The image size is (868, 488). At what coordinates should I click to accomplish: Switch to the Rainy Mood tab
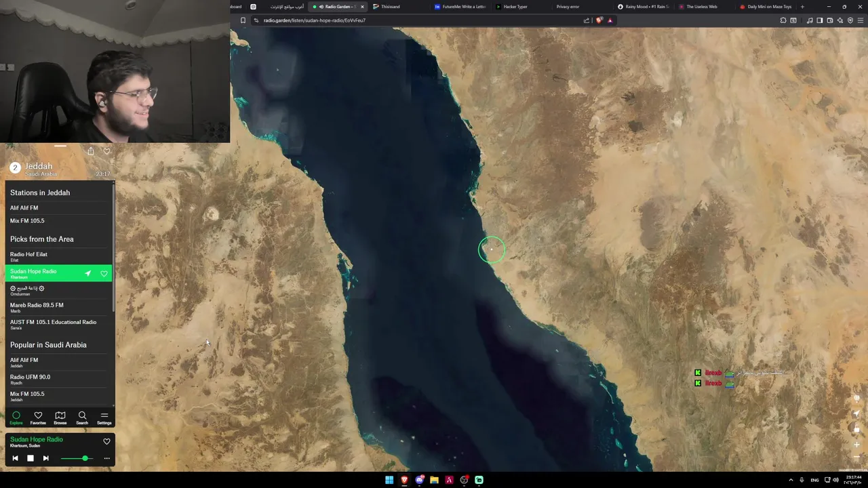click(x=644, y=7)
